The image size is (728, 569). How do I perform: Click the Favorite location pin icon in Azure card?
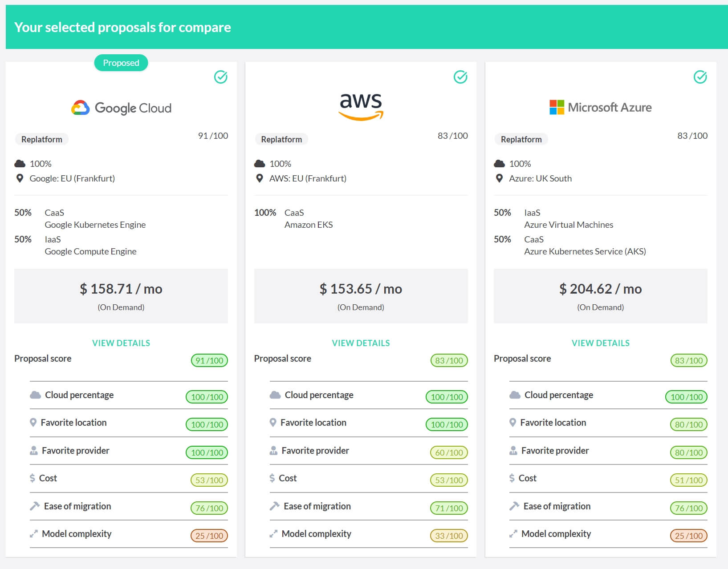pyautogui.click(x=512, y=423)
